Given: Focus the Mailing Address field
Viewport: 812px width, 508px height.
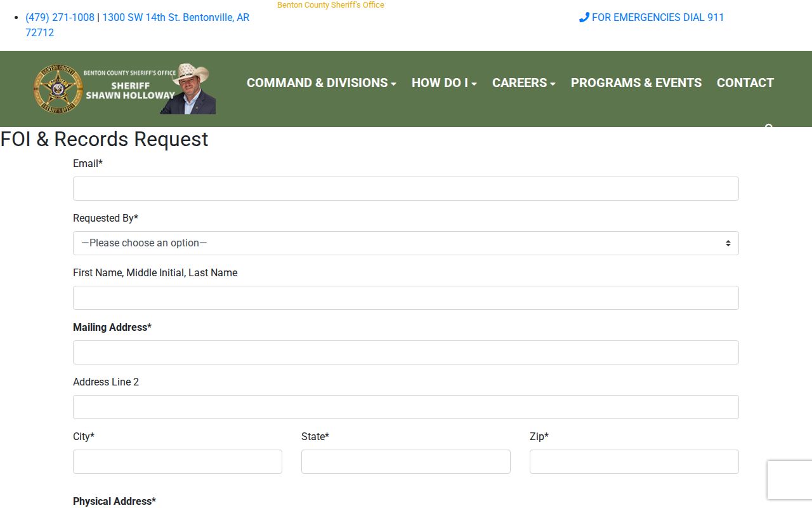Looking at the screenshot, I should click(x=406, y=352).
